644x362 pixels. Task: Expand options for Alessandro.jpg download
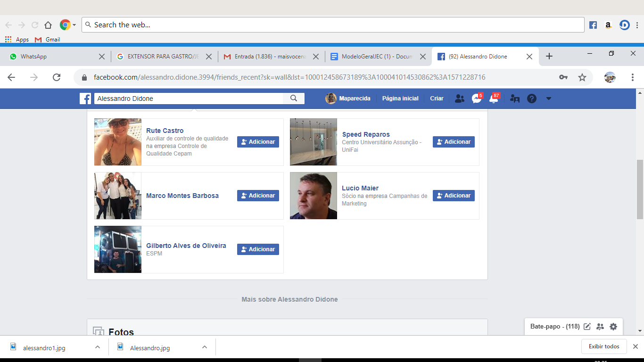205,347
